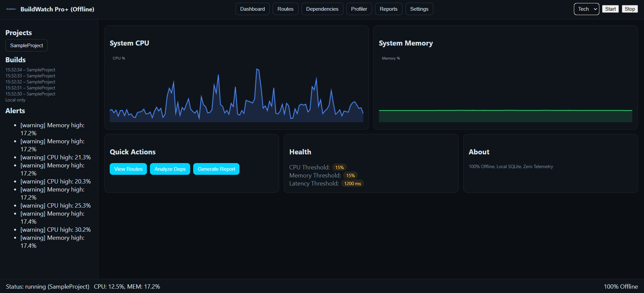Select the SampleProject project button
Viewport: 644px width, 293px height.
(x=26, y=46)
